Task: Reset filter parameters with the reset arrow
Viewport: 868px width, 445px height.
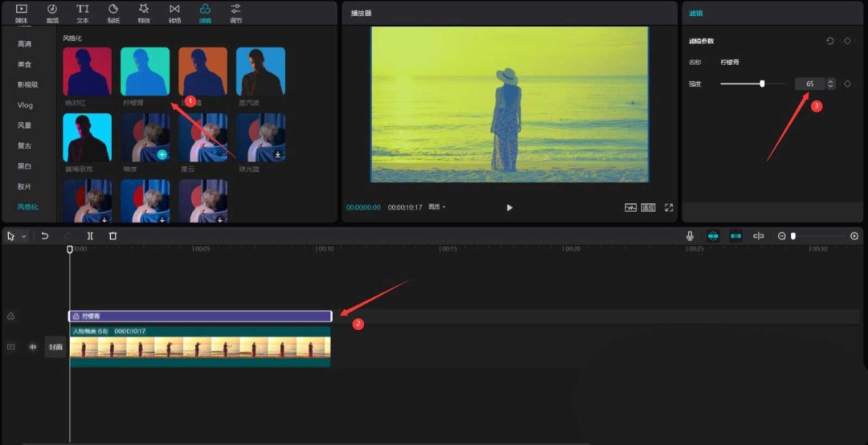Action: pos(830,41)
